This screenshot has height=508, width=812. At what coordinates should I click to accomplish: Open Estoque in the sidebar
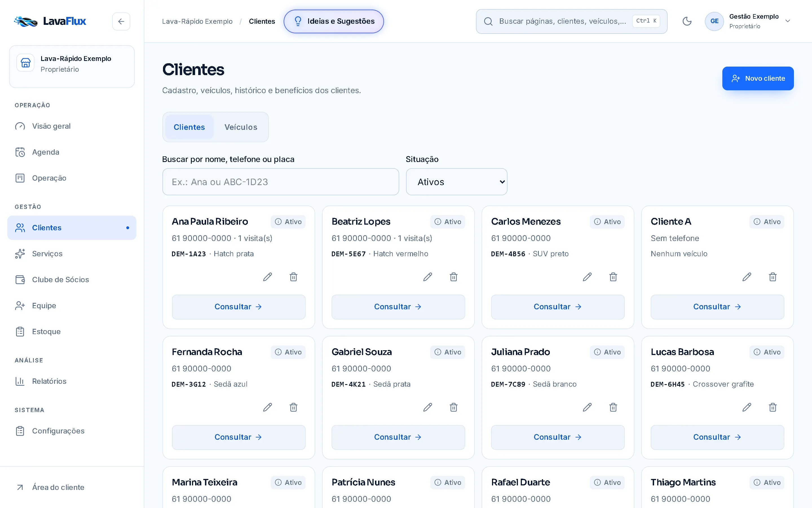72,332
